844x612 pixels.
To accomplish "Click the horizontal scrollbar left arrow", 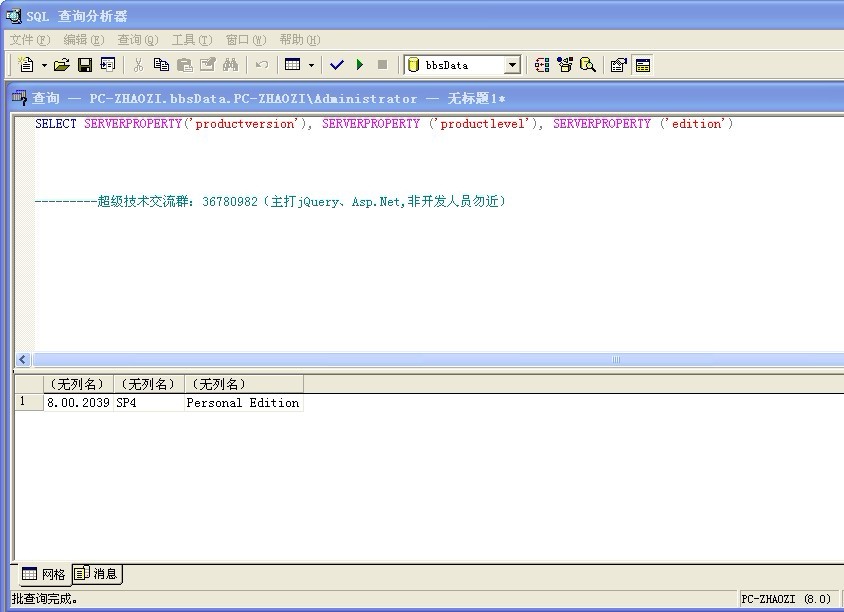I will coord(23,360).
